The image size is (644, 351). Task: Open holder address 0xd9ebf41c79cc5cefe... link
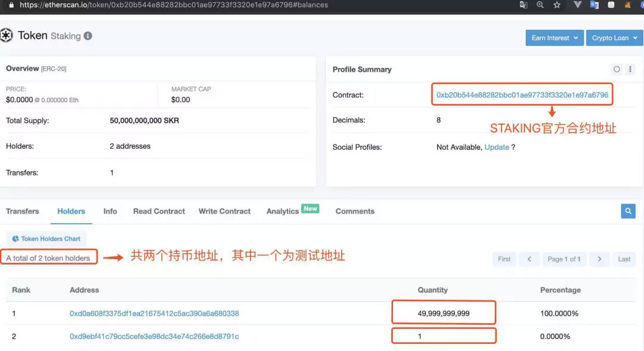154,336
